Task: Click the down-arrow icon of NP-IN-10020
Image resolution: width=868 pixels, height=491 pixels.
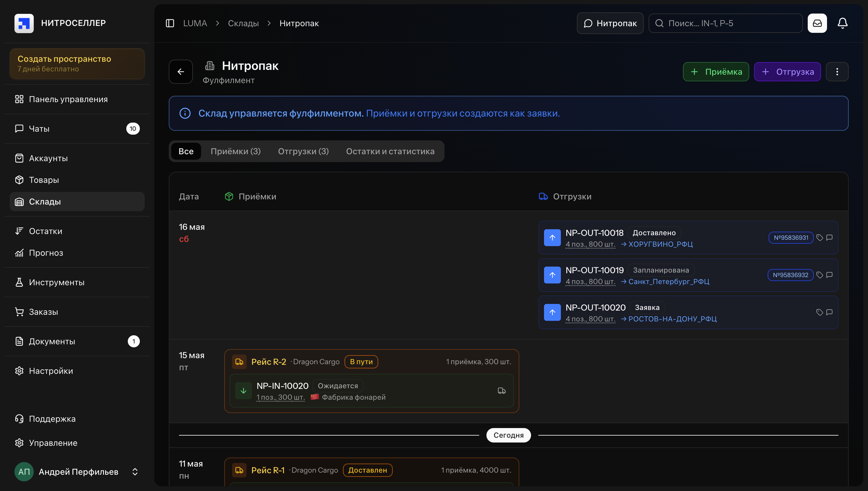Action: pyautogui.click(x=243, y=391)
